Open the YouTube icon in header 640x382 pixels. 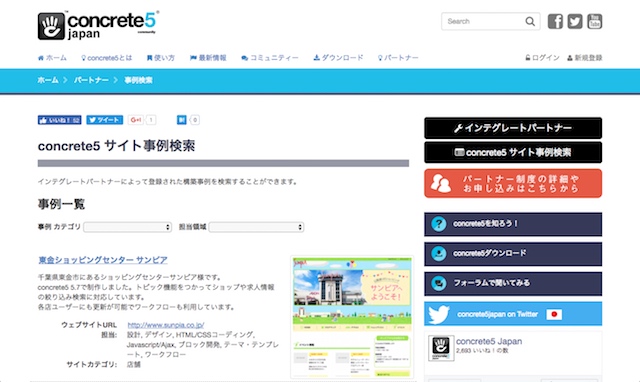pos(594,21)
